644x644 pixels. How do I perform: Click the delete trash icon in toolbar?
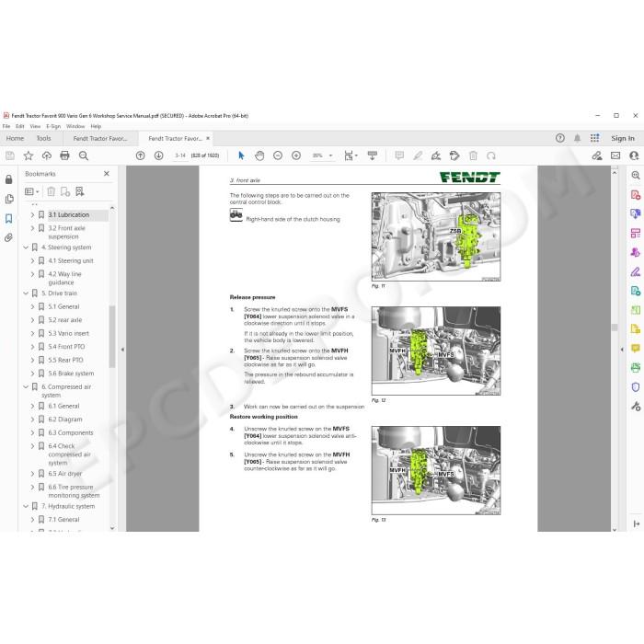(473, 155)
